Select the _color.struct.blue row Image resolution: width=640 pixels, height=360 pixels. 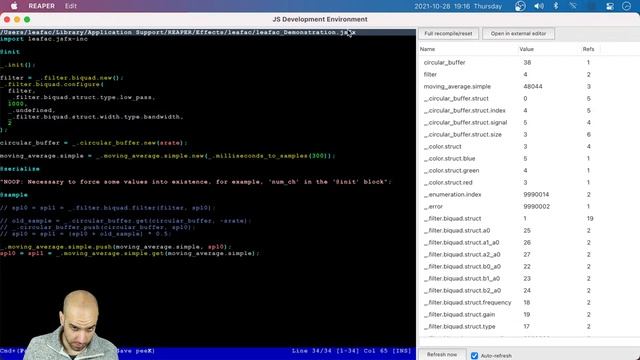529,158
